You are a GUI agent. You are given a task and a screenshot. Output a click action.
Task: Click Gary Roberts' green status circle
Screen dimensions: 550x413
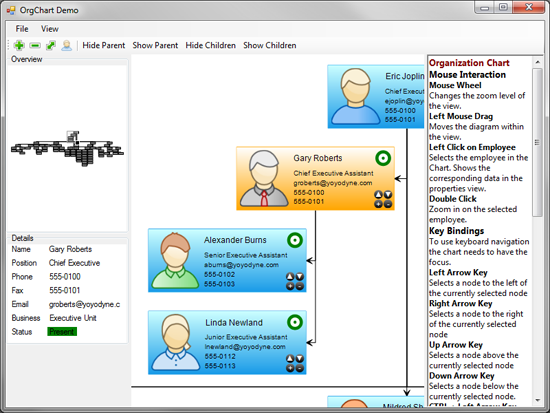(x=383, y=158)
